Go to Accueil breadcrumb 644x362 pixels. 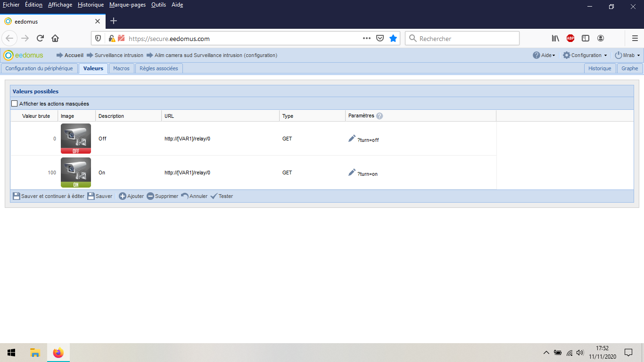click(x=74, y=55)
